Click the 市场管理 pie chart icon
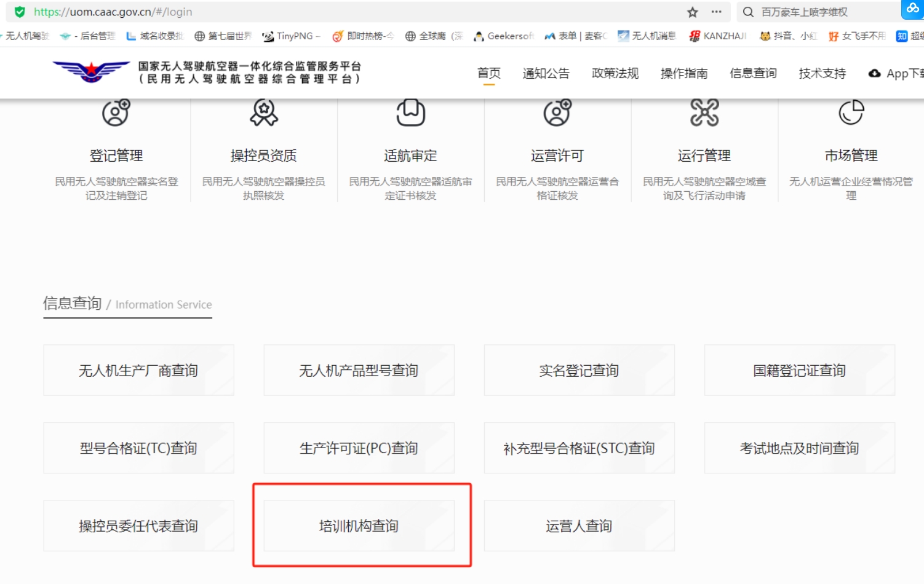Screen dimensions: 924x584 pyautogui.click(x=851, y=113)
